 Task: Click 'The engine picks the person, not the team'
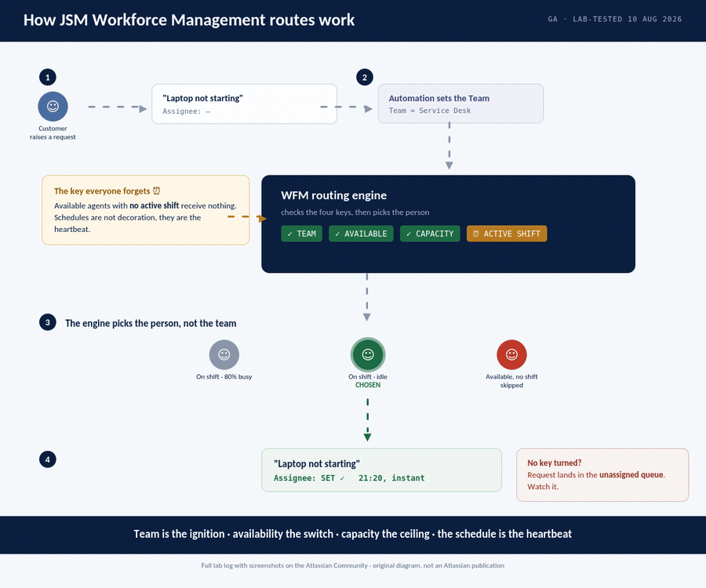(151, 324)
